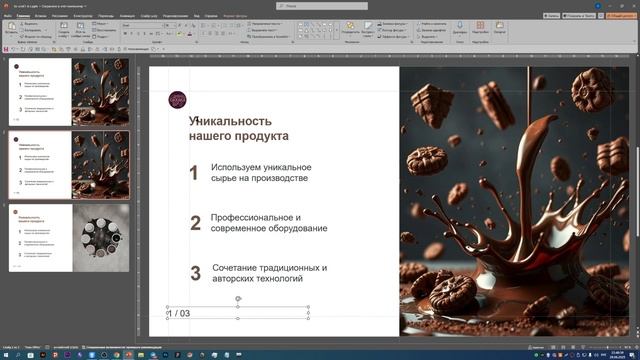
Task: Click the round logo above the slide title
Action: 177,100
